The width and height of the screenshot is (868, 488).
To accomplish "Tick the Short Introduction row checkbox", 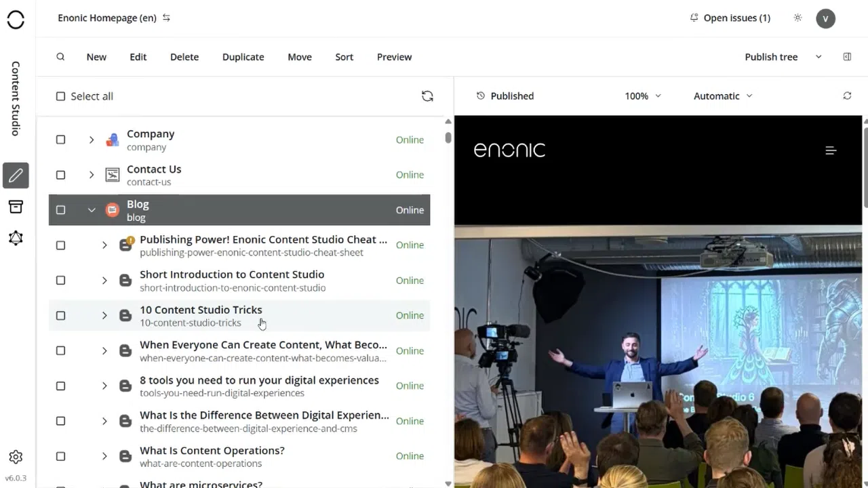I will point(60,281).
